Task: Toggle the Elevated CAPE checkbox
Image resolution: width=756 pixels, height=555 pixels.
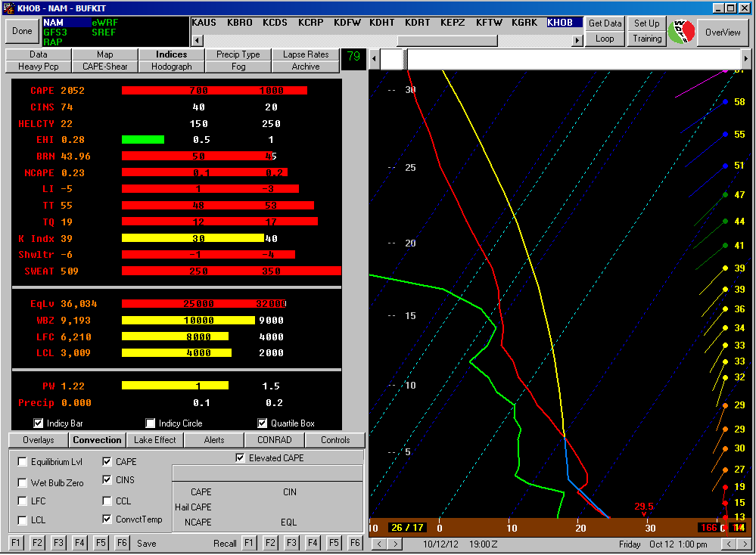Action: click(240, 457)
